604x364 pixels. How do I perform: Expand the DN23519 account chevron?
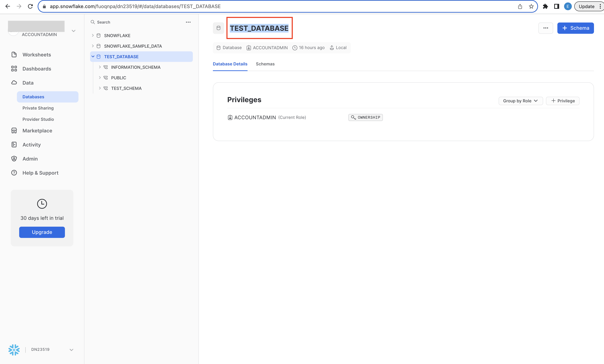[71, 350]
